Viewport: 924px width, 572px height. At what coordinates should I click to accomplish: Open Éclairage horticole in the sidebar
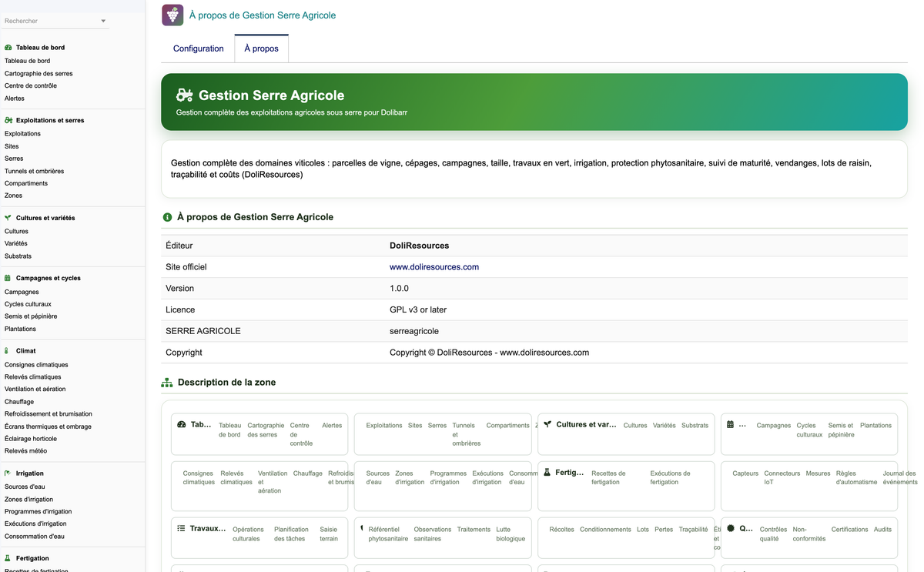pyautogui.click(x=31, y=439)
